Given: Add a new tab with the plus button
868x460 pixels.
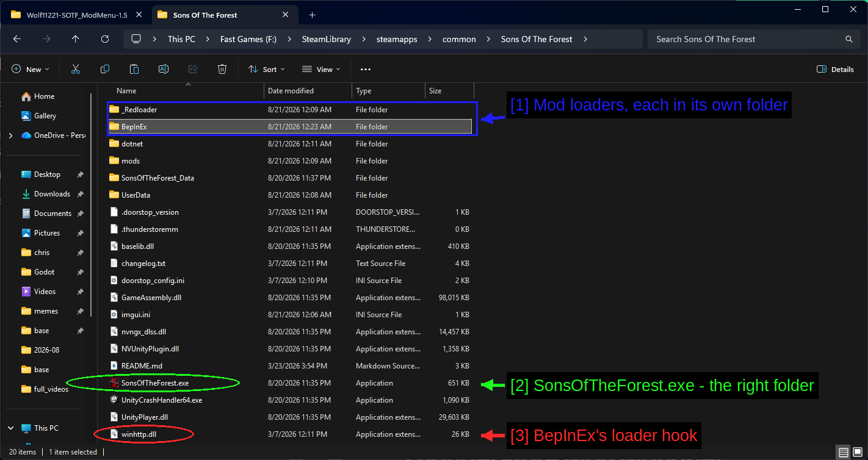Looking at the screenshot, I should pyautogui.click(x=312, y=15).
